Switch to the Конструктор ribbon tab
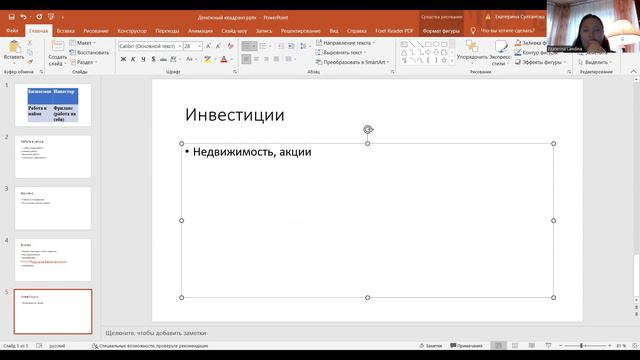The height and width of the screenshot is (360, 640). point(132,31)
